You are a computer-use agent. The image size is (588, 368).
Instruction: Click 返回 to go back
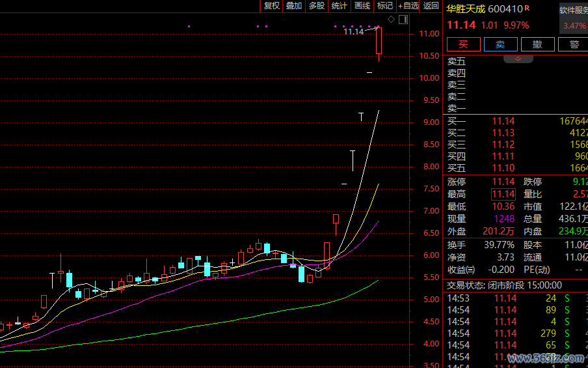coord(431,6)
